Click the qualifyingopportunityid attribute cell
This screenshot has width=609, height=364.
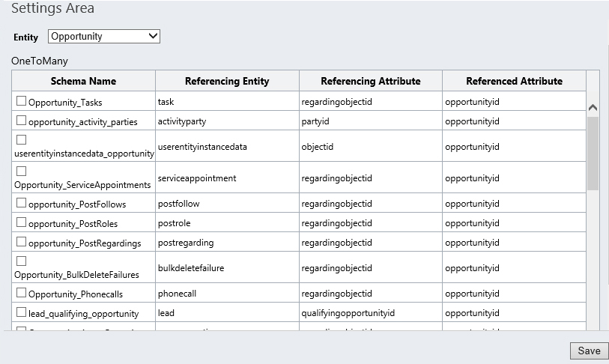click(348, 313)
